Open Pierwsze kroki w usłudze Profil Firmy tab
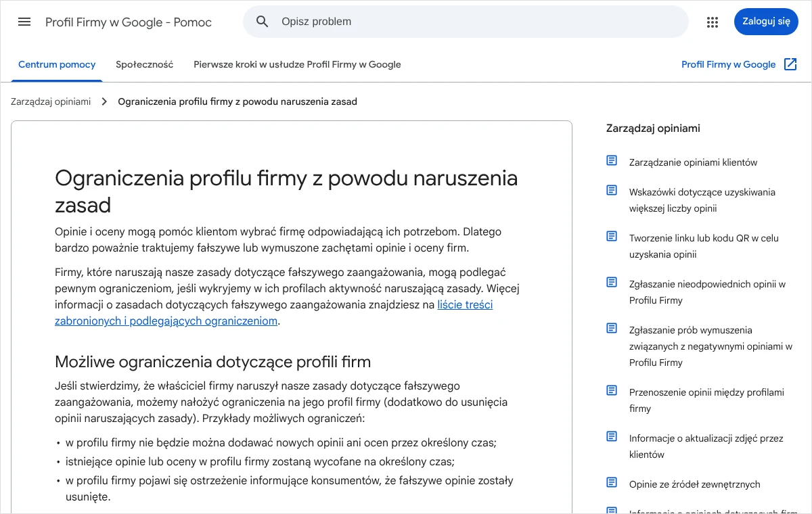 point(297,65)
